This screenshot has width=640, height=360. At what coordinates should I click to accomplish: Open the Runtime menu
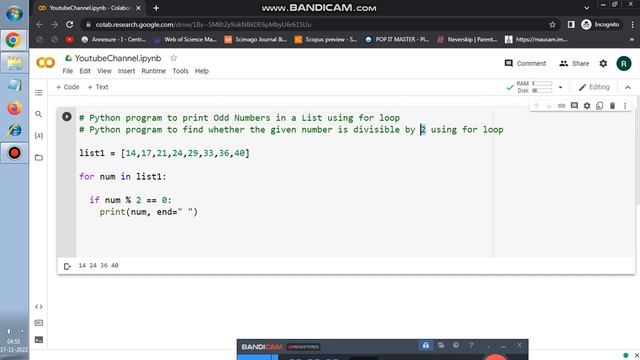[153, 71]
